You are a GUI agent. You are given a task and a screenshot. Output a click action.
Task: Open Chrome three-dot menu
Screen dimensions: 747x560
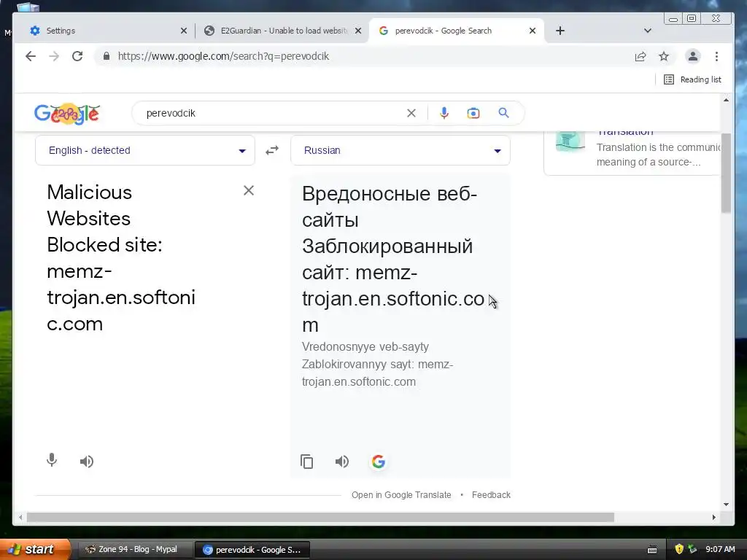pos(716,56)
